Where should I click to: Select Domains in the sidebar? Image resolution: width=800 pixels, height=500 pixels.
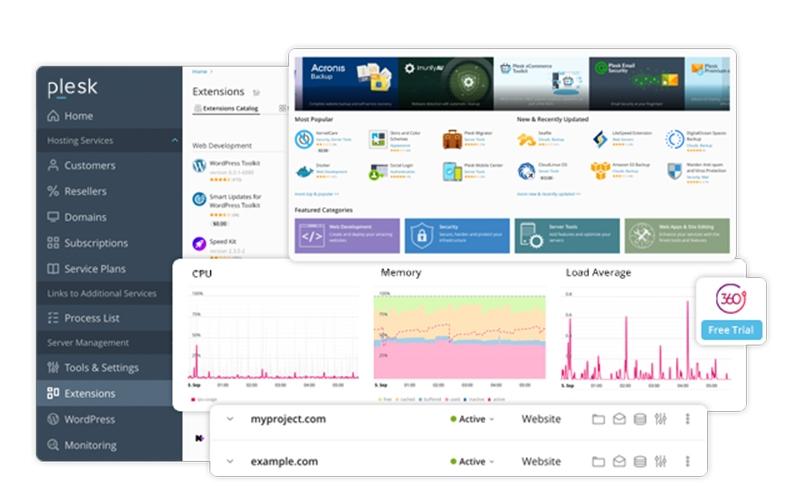tap(77, 217)
